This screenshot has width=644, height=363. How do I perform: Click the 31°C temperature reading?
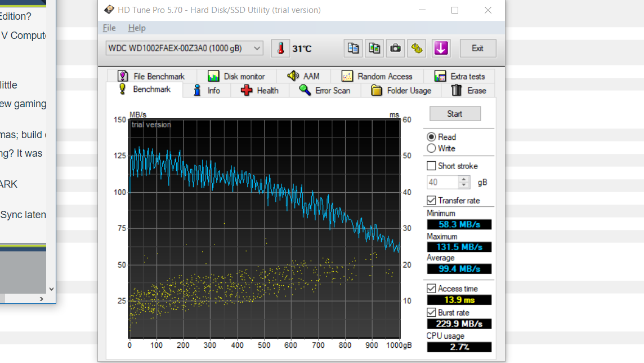tap(302, 49)
